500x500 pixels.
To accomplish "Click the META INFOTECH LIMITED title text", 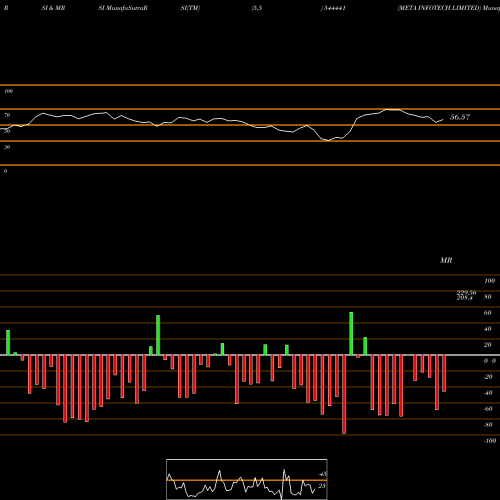I will pos(439,8).
